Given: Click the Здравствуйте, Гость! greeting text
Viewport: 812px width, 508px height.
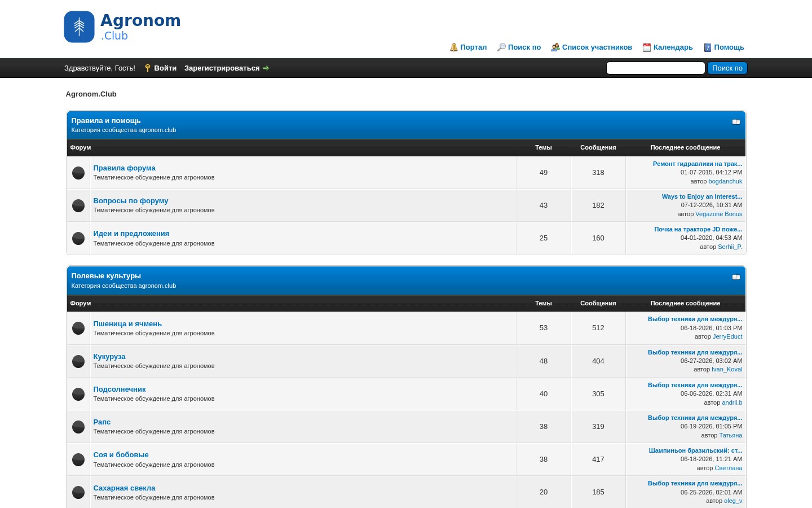Looking at the screenshot, I should (x=100, y=68).
